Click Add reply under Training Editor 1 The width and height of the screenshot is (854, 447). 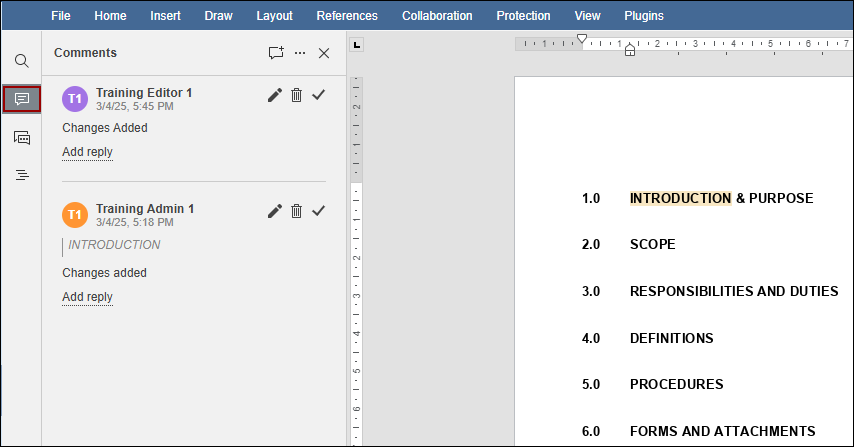pos(87,152)
